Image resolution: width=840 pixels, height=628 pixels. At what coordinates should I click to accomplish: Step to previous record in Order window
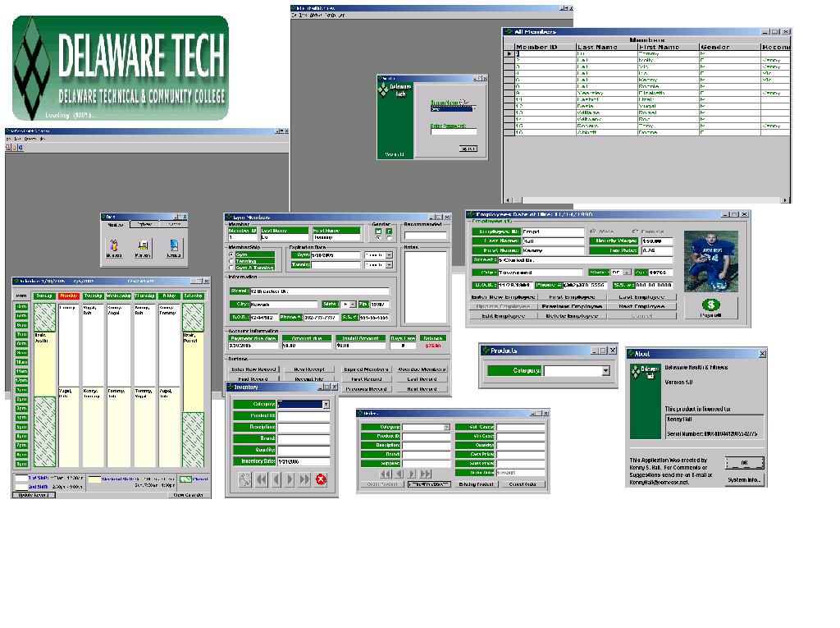(x=399, y=474)
